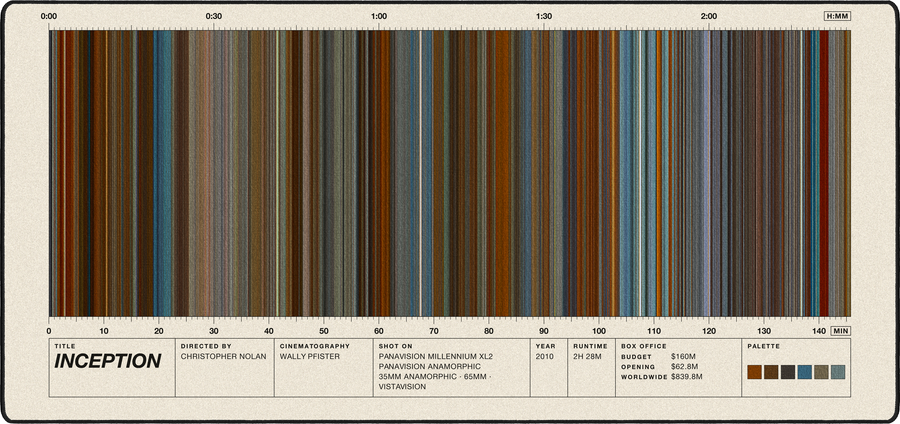This screenshot has width=900, height=424.
Task: Click the DIRECTED BY heading
Action: point(206,347)
